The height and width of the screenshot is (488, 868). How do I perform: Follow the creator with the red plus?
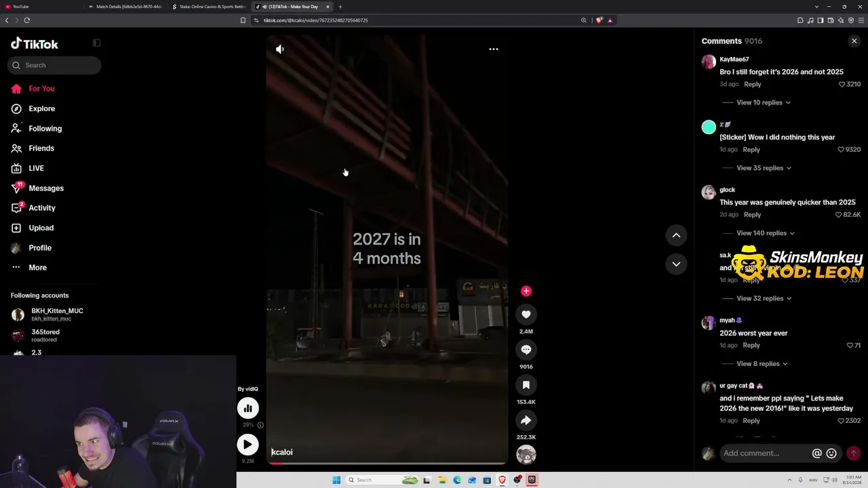point(526,291)
